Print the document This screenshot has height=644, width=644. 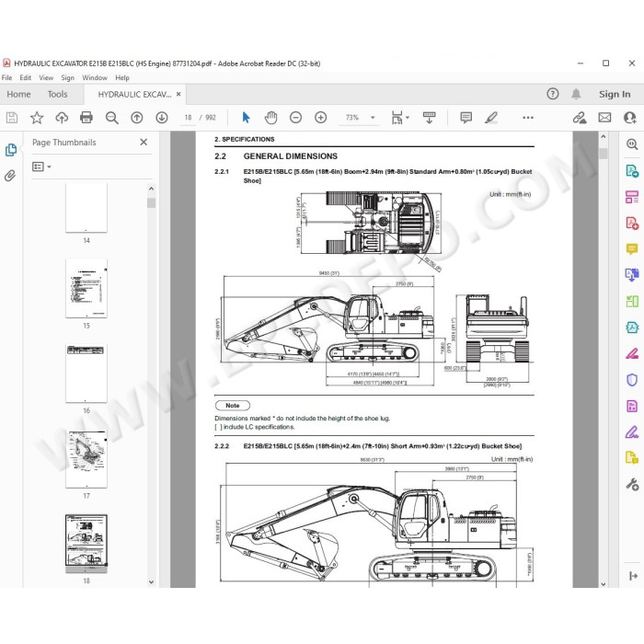point(86,118)
